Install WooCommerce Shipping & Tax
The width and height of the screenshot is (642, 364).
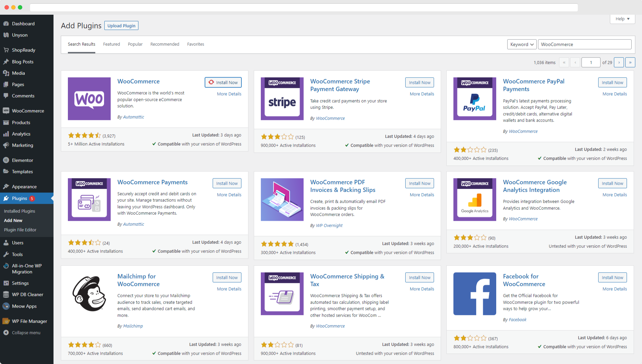coord(420,278)
